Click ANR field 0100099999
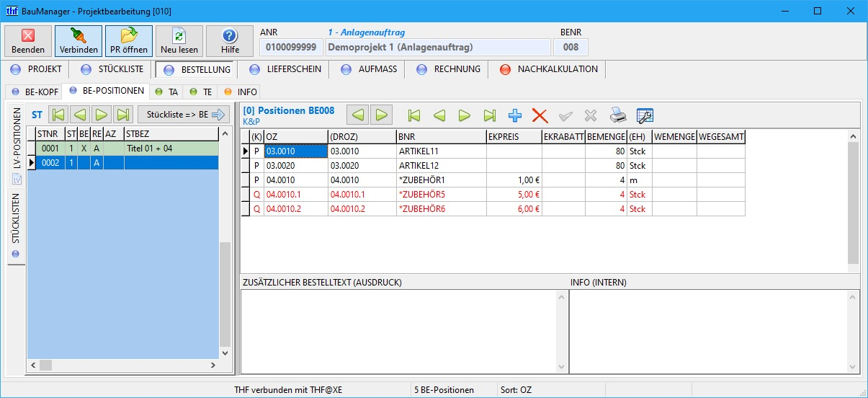 [x=292, y=47]
